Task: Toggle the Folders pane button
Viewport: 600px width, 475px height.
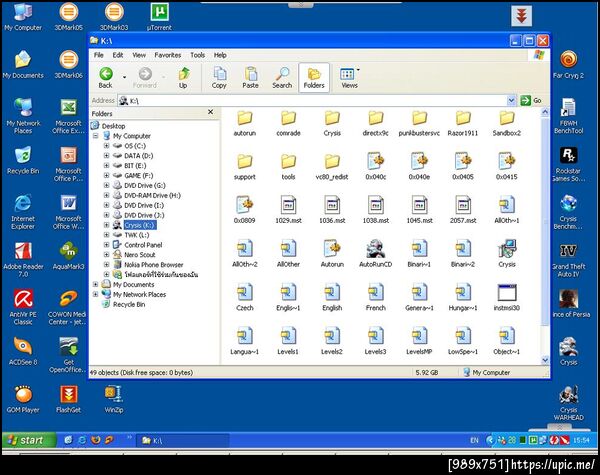Action: click(314, 78)
